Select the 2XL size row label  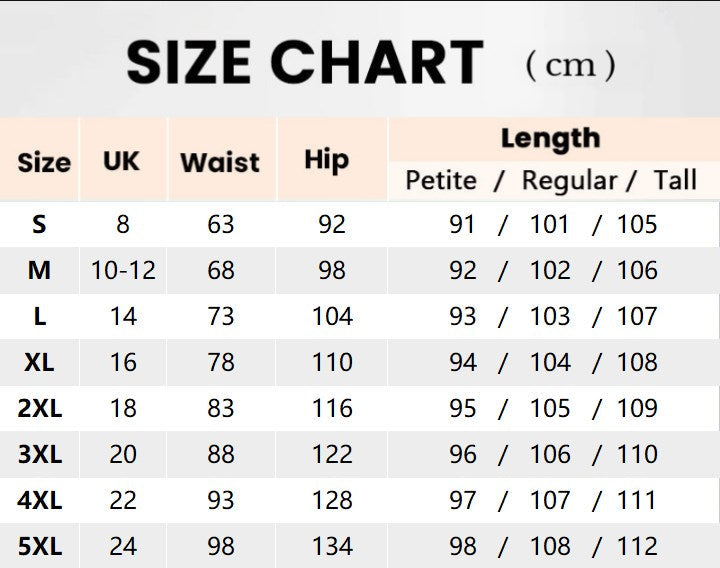tap(40, 408)
